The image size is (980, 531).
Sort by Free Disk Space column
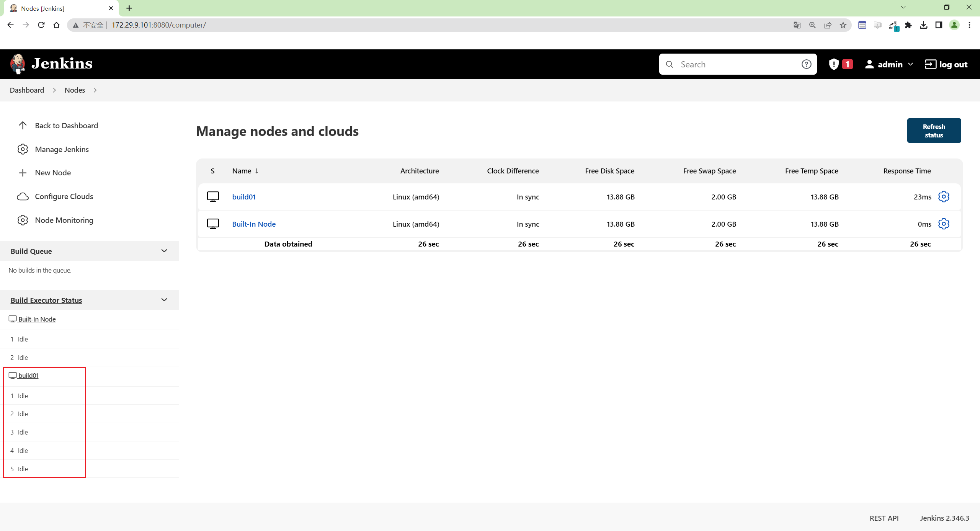[x=609, y=171]
